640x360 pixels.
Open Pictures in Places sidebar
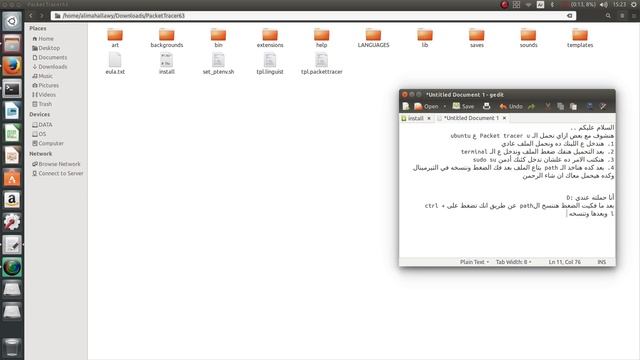(x=45, y=85)
